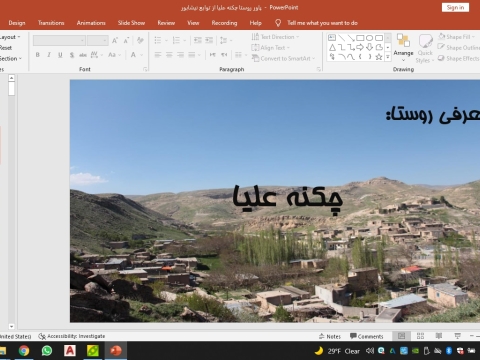Select the down arrow shape
The width and height of the screenshot is (480, 360).
(x=369, y=47)
